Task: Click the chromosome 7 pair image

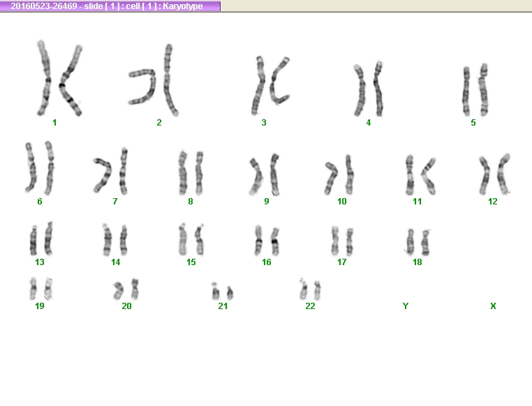Action: tap(111, 171)
